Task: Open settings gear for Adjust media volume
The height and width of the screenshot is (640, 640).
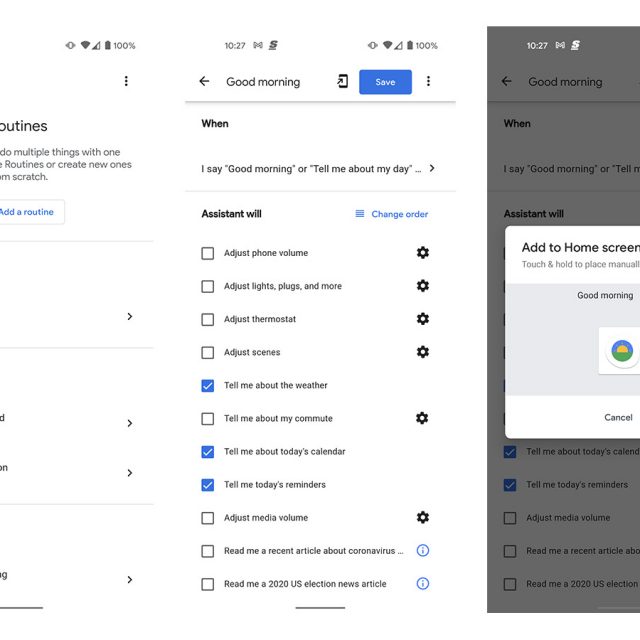Action: (x=422, y=517)
